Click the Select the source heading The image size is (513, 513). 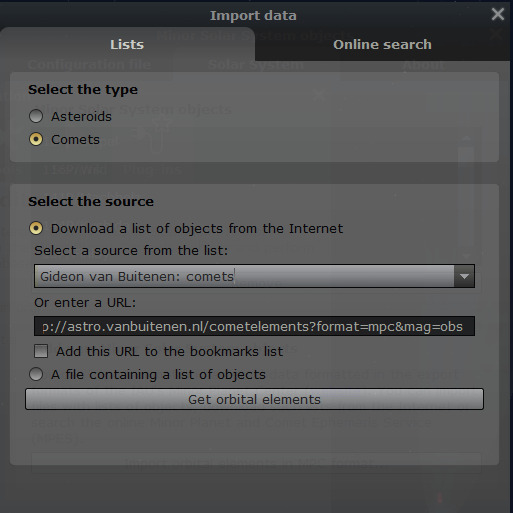click(x=91, y=202)
